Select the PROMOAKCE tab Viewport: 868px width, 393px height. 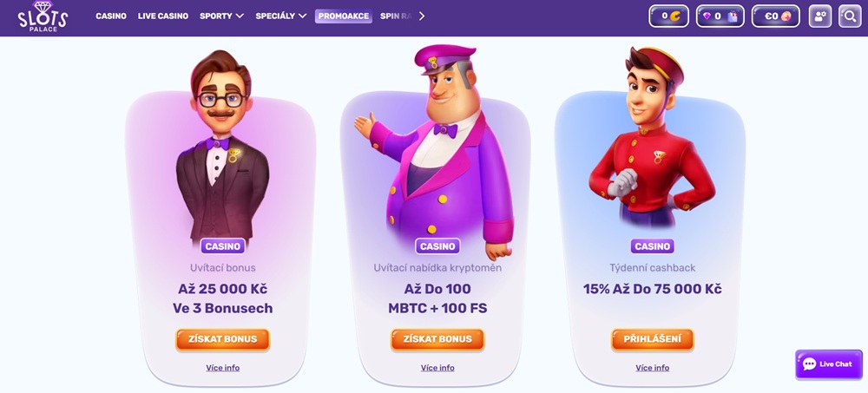click(x=344, y=16)
